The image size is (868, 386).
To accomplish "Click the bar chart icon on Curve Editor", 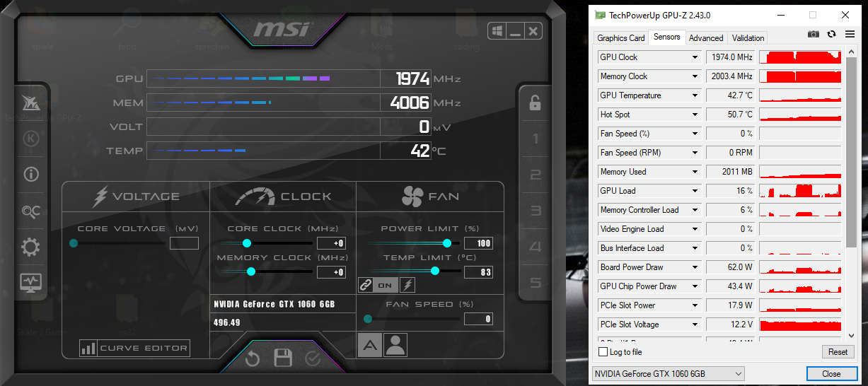I will [88, 349].
